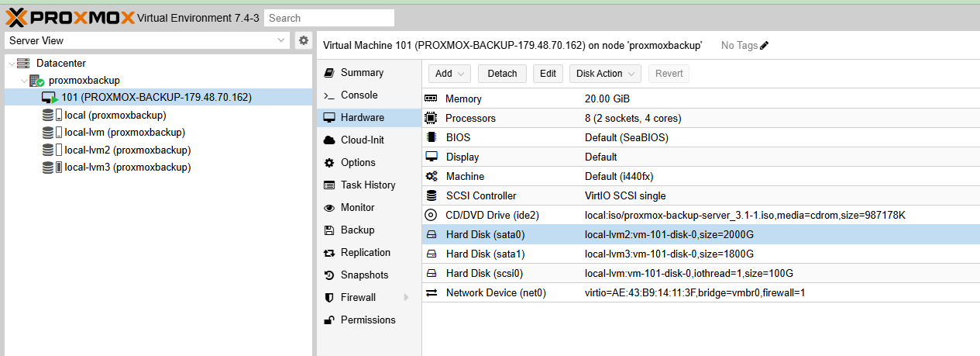The image size is (980, 356).
Task: Open the Disk Action dropdown
Action: [605, 74]
